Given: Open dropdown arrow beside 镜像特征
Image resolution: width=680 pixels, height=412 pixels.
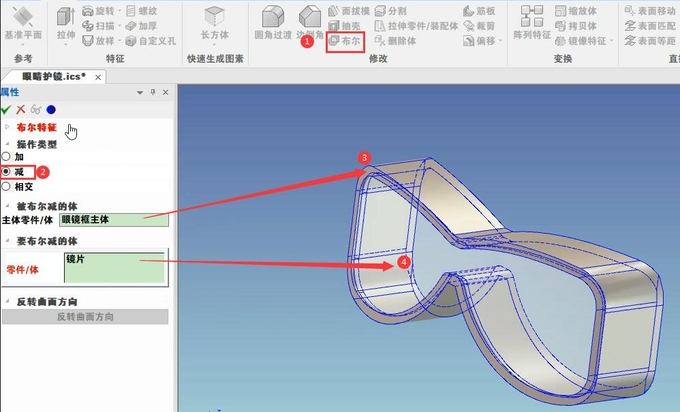Looking at the screenshot, I should click(x=611, y=41).
